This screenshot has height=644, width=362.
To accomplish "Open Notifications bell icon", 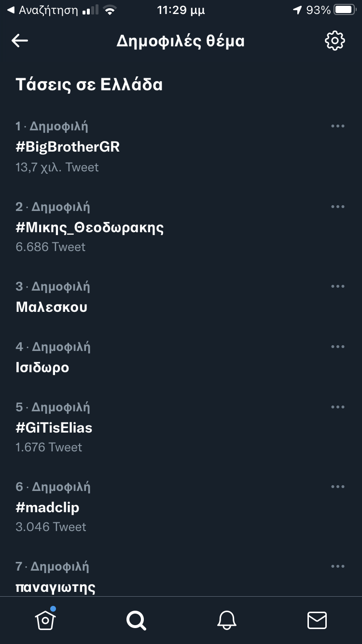I will coord(226,620).
